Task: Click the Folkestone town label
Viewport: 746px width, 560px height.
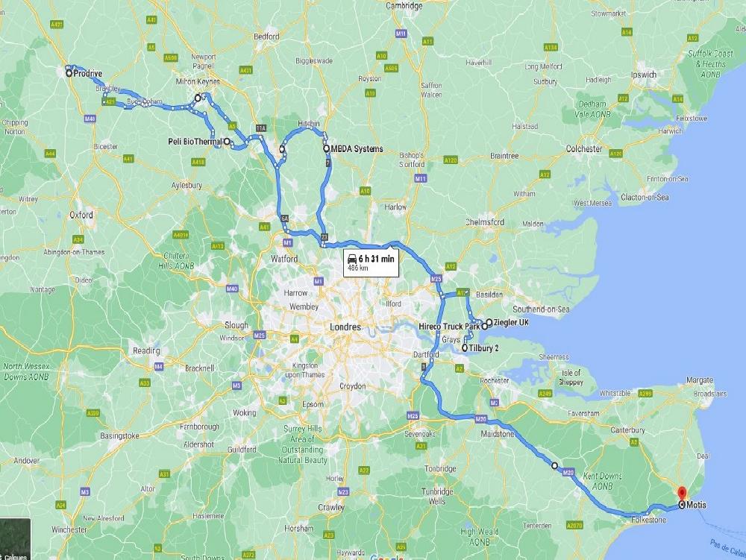Action: tap(648, 520)
